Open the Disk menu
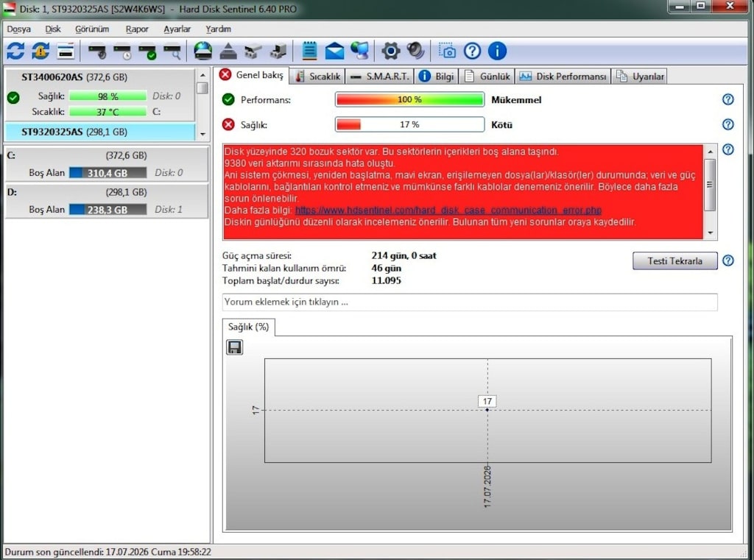Screen dimensions: 754x560 tap(53, 29)
